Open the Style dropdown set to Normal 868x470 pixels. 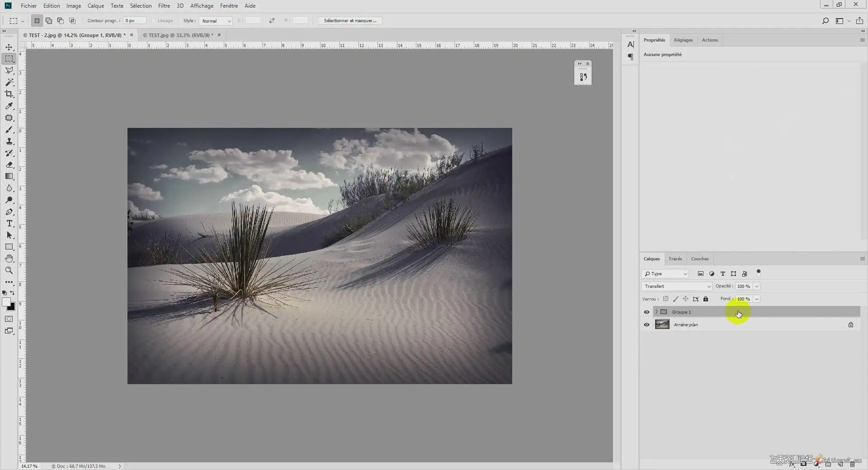216,21
